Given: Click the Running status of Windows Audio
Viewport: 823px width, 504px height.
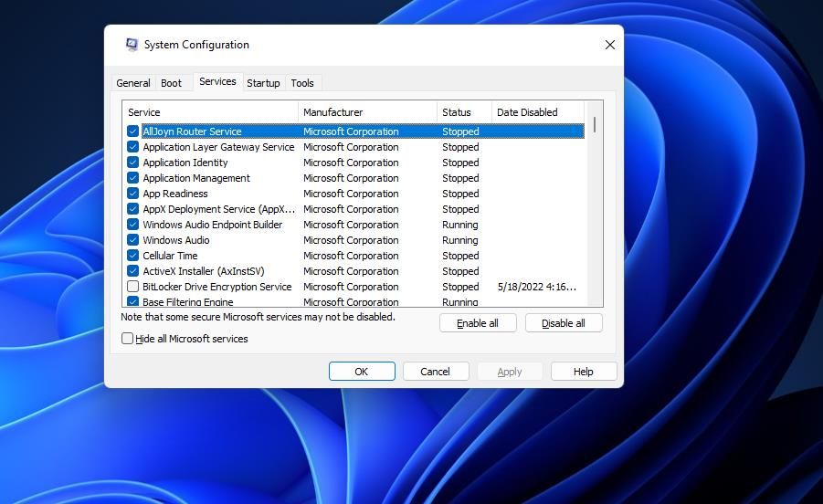Looking at the screenshot, I should coord(460,240).
